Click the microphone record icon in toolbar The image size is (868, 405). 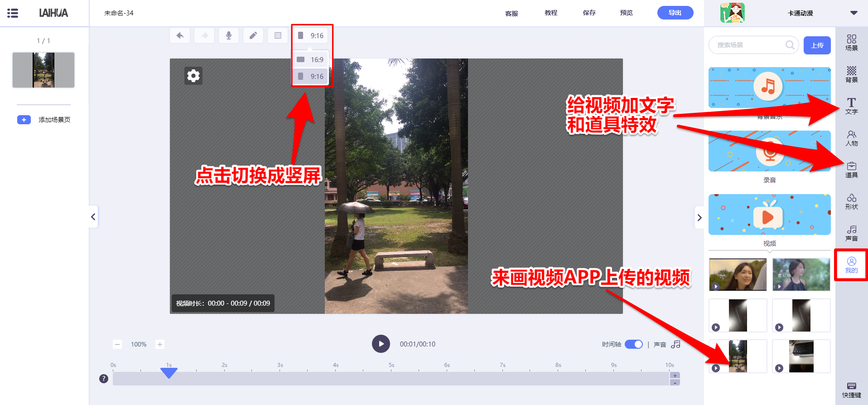tap(229, 35)
